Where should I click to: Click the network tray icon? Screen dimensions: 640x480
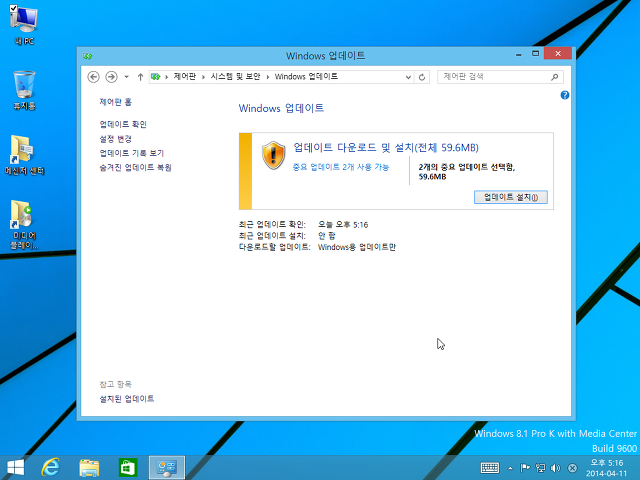[x=540, y=468]
